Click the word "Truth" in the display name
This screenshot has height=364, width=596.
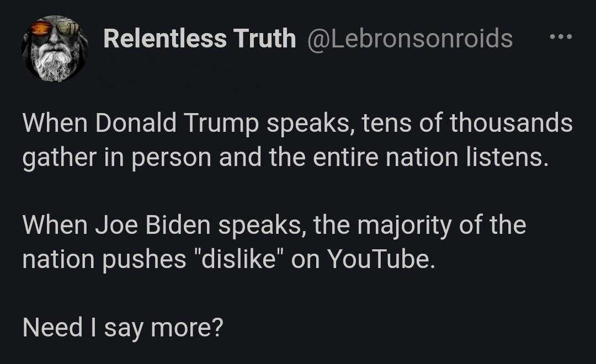[264, 39]
